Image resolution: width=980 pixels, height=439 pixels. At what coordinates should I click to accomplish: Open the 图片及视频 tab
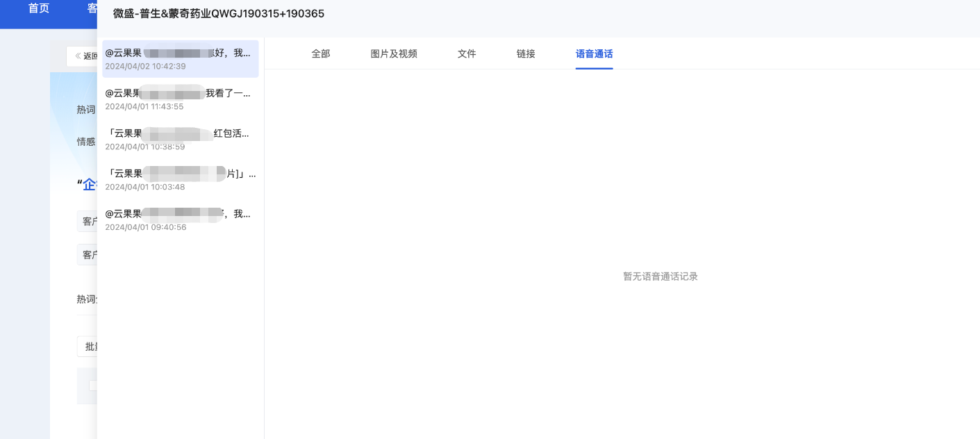point(394,53)
